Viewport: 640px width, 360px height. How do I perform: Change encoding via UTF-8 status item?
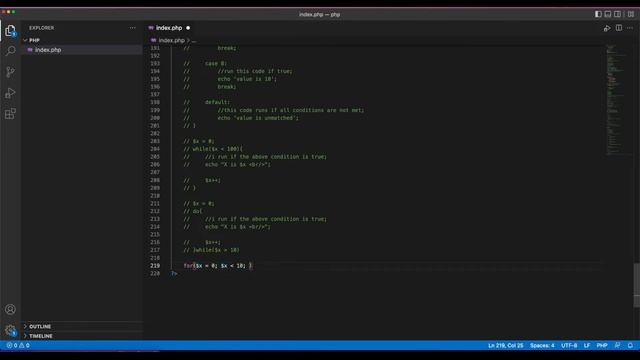569,345
